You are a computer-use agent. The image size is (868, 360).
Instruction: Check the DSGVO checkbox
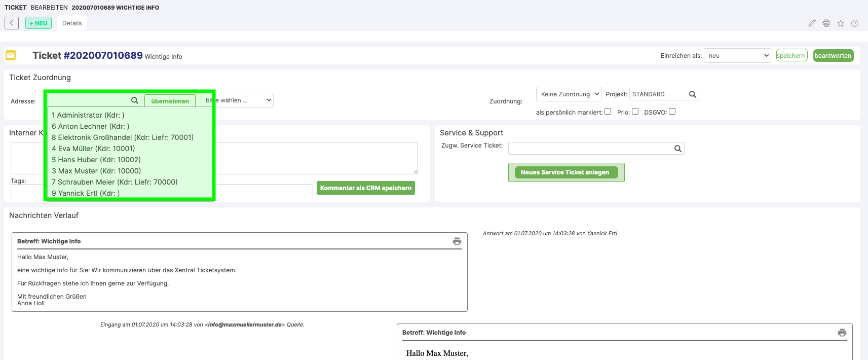(672, 112)
